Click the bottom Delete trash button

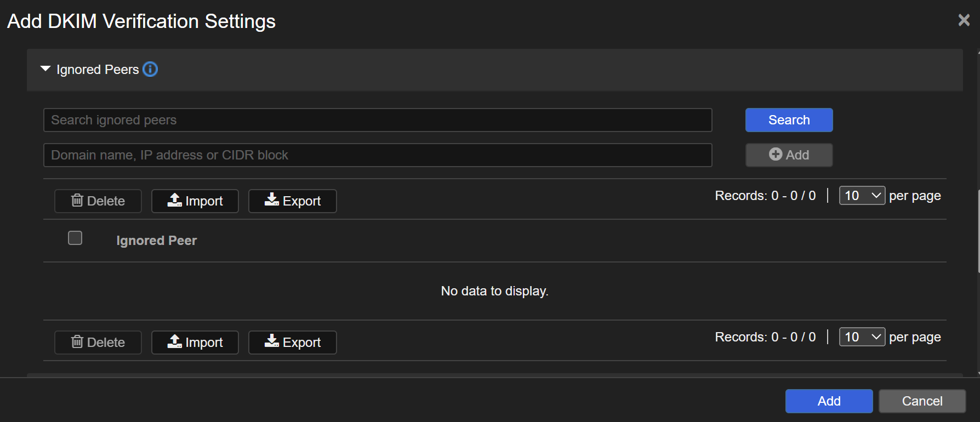[98, 343]
